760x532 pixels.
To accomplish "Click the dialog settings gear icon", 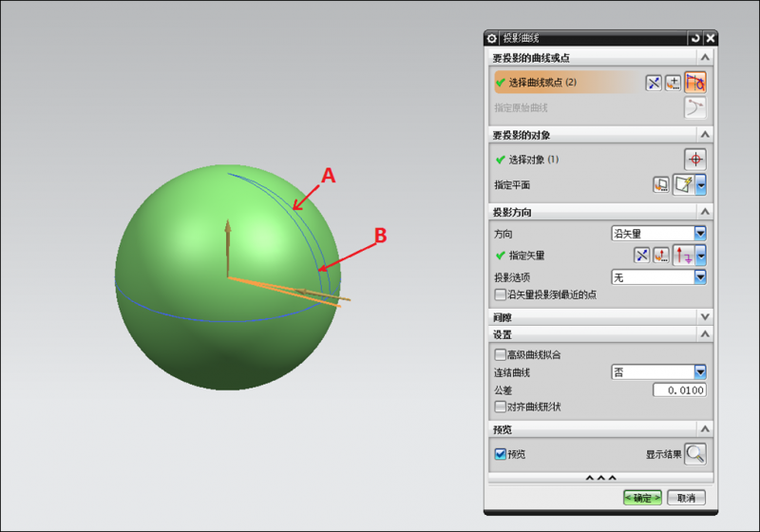I will (x=492, y=38).
